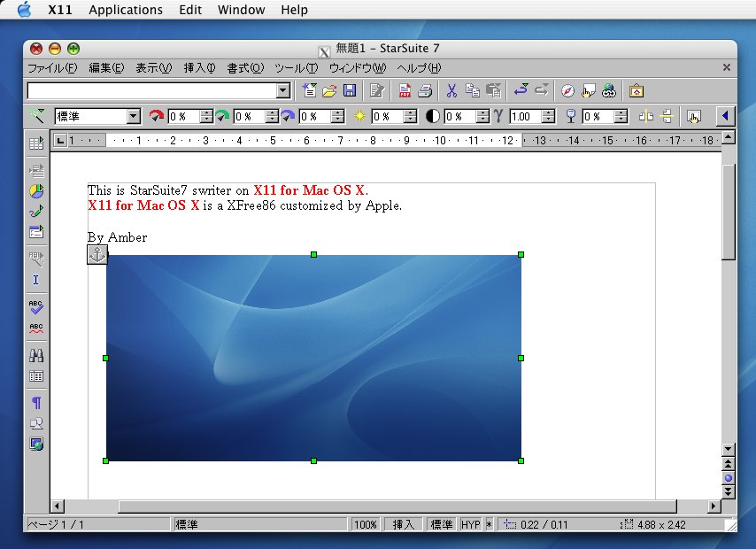Flip the image horizontally
The height and width of the screenshot is (549, 756).
pos(646,116)
